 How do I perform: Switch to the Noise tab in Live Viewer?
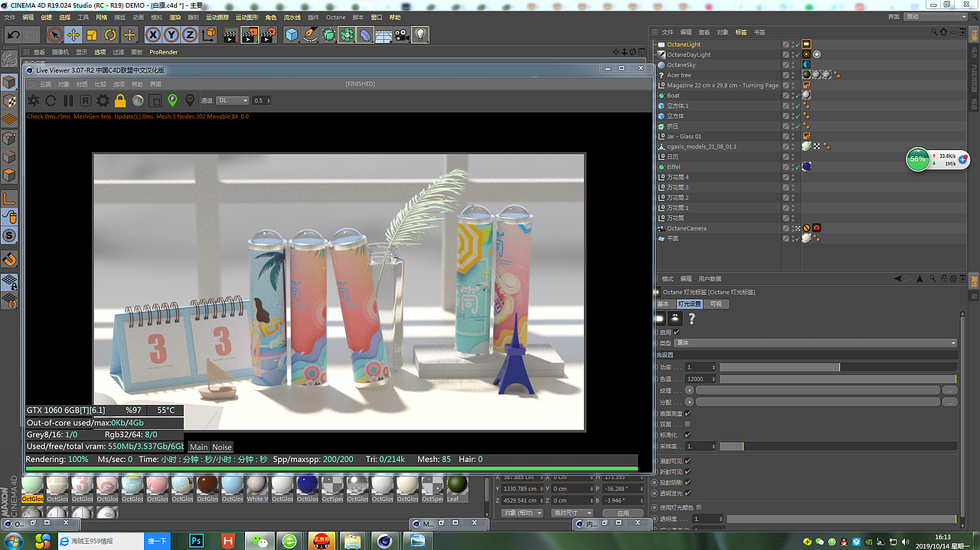tap(221, 447)
